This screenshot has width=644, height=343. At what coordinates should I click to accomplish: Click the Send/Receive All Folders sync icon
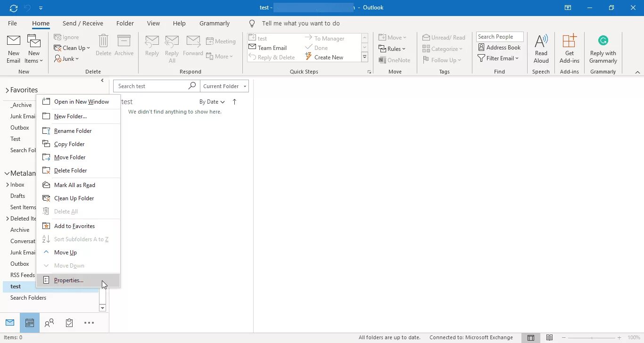pyautogui.click(x=14, y=8)
